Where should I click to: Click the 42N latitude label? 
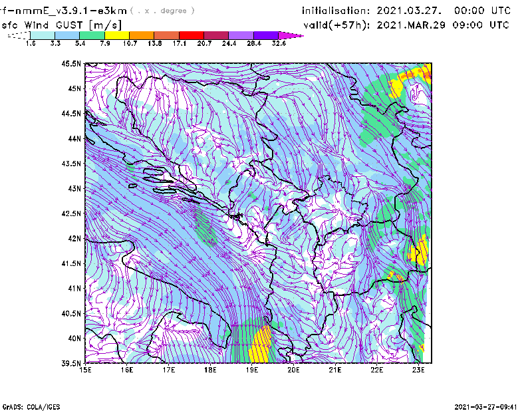pos(74,238)
